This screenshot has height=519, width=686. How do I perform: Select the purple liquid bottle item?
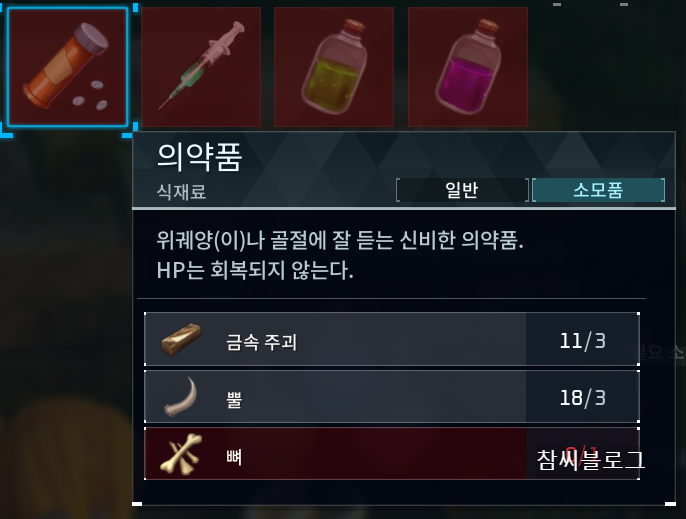point(468,67)
